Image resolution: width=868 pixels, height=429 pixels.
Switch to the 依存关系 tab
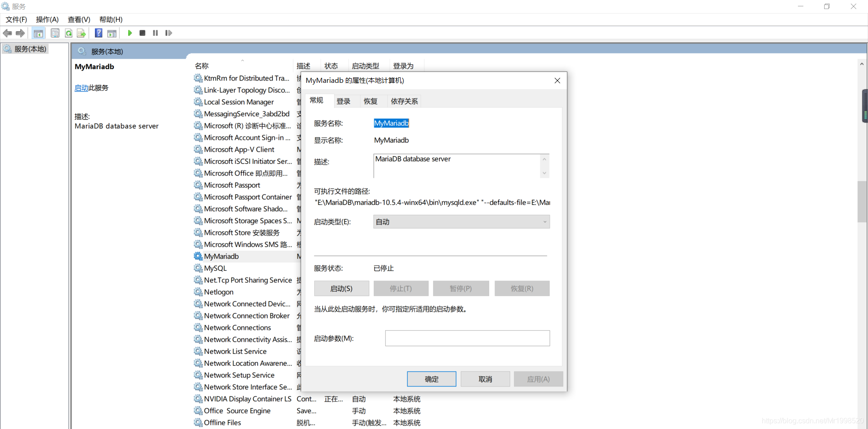404,101
